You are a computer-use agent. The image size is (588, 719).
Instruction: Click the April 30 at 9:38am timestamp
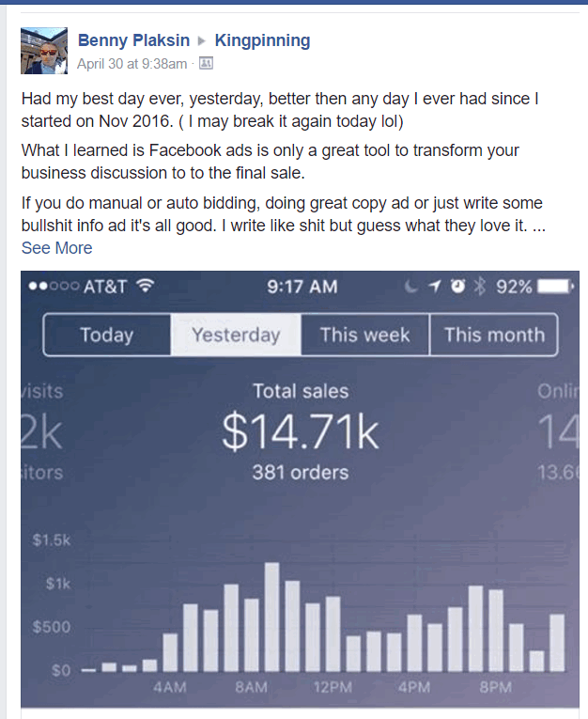tap(132, 64)
